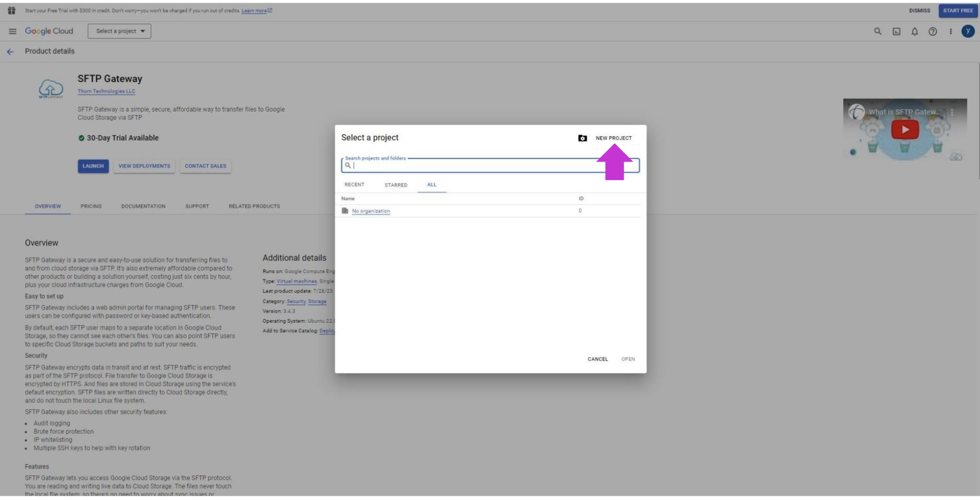Focus the Search projects and folders field
The width and height of the screenshot is (980, 500).
(490, 165)
